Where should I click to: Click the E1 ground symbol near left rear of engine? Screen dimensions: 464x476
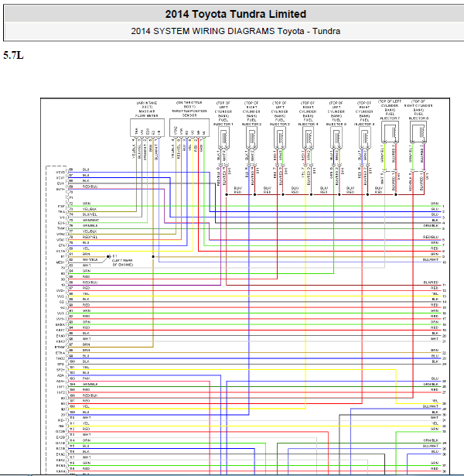point(108,257)
